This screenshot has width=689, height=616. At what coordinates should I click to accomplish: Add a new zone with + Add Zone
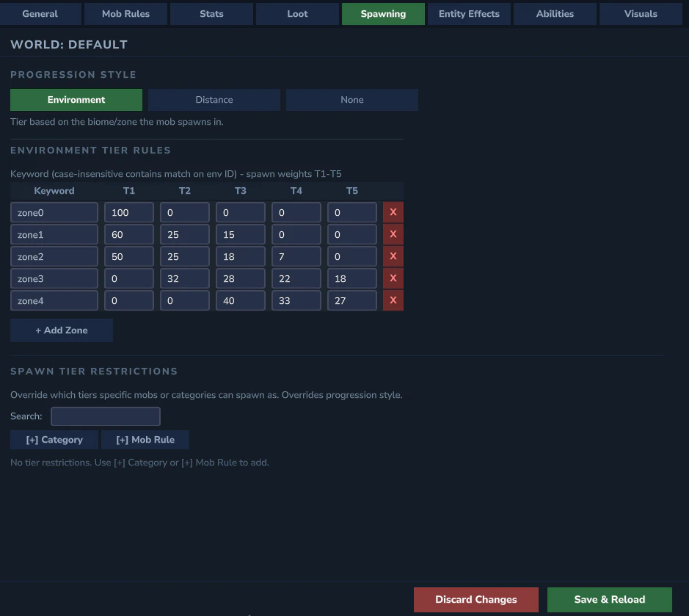[61, 330]
